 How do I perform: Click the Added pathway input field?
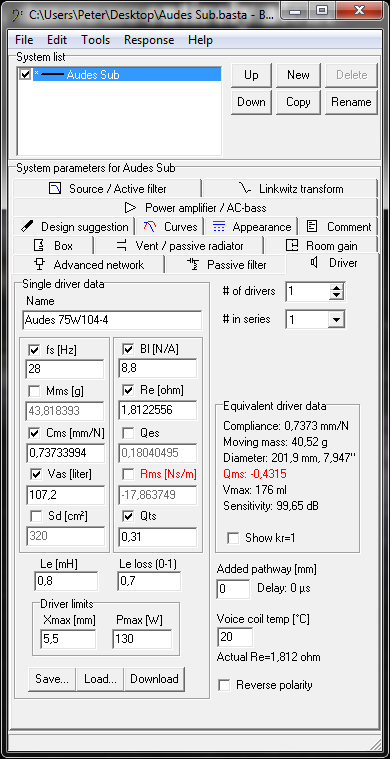[x=233, y=589]
